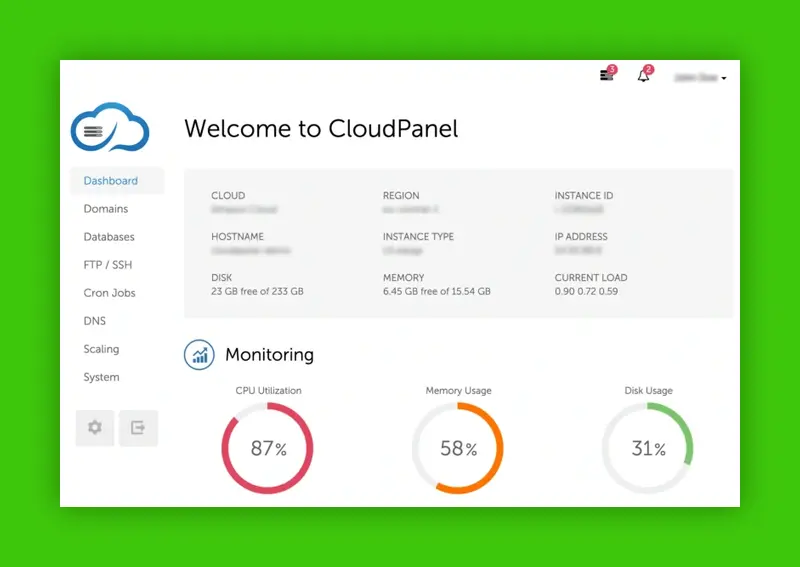Open the DNS menu item
This screenshot has height=567, width=800.
(95, 321)
